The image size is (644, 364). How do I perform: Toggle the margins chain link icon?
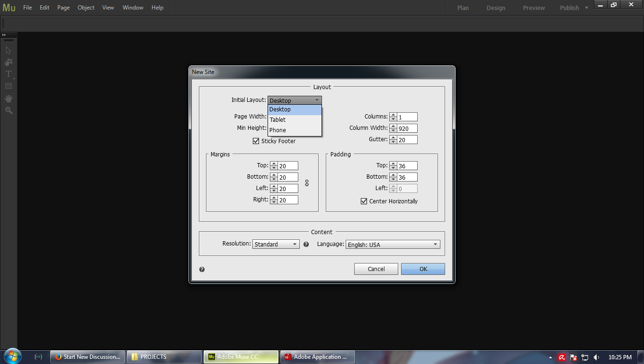[x=306, y=182]
